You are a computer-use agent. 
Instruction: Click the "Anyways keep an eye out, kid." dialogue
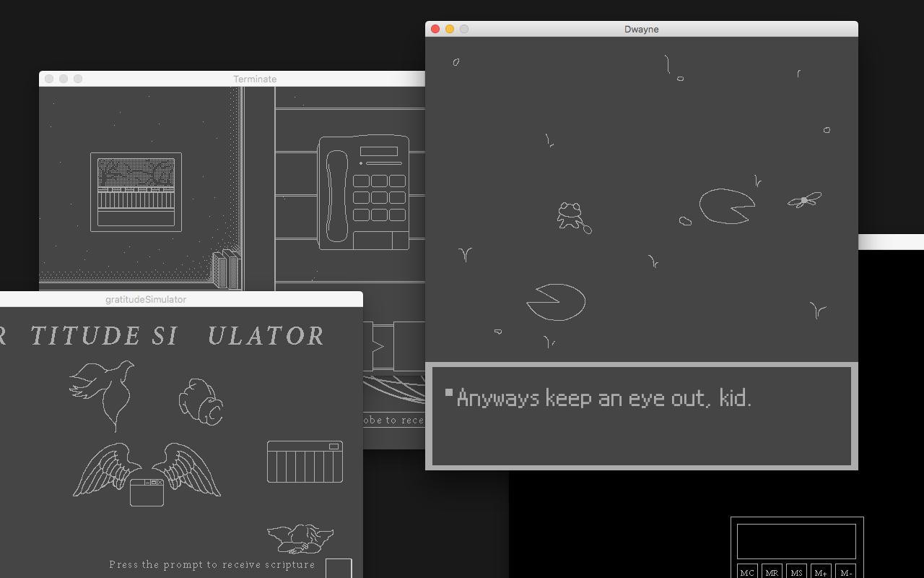click(x=604, y=398)
